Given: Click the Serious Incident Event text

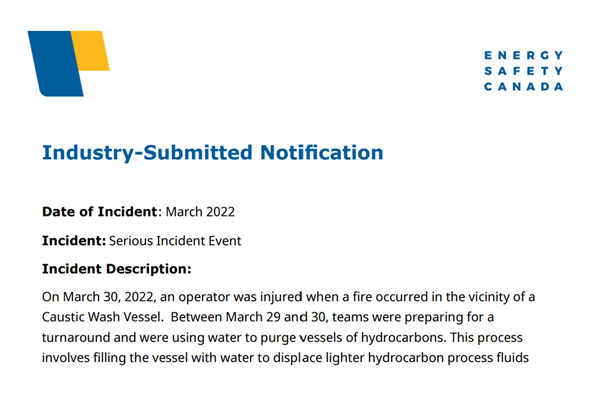Looking at the screenshot, I should [175, 241].
